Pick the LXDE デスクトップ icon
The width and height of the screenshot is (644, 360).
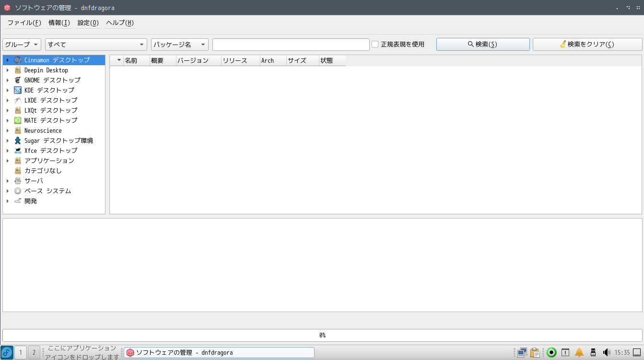pyautogui.click(x=18, y=100)
